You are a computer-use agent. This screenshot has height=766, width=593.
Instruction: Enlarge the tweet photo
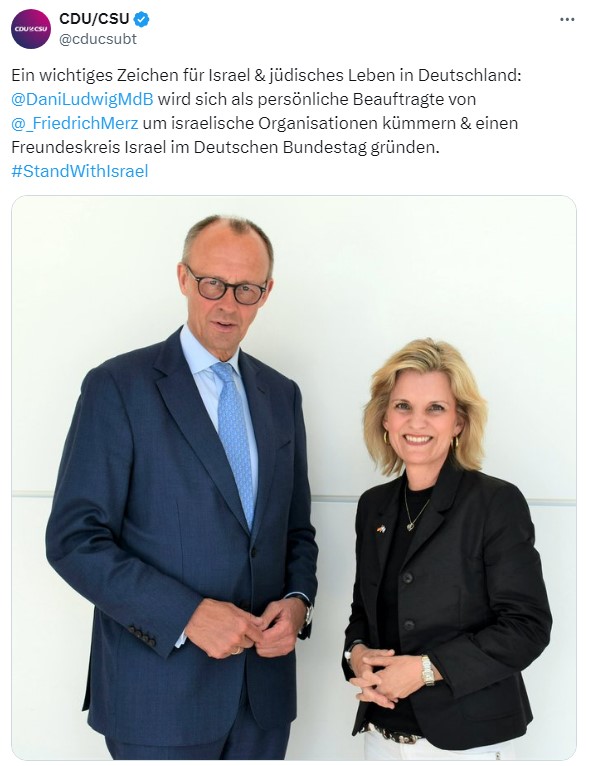pos(294,477)
